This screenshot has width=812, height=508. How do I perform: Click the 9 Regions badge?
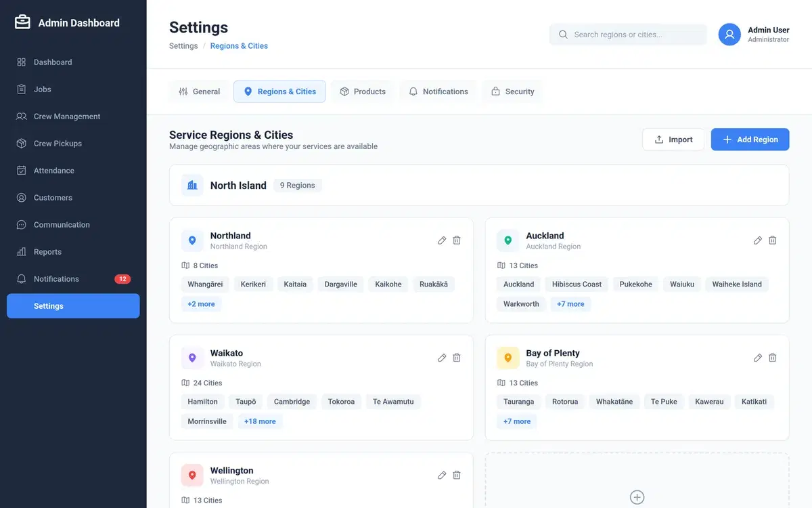coord(298,186)
